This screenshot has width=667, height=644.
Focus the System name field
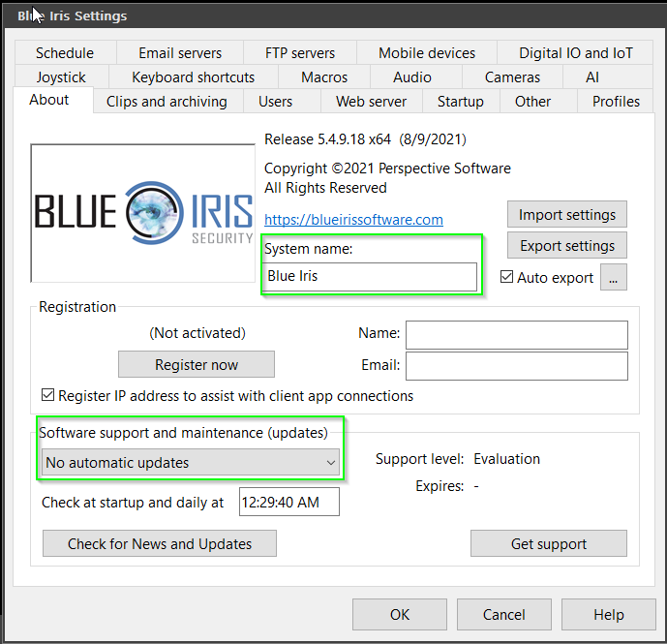[370, 277]
